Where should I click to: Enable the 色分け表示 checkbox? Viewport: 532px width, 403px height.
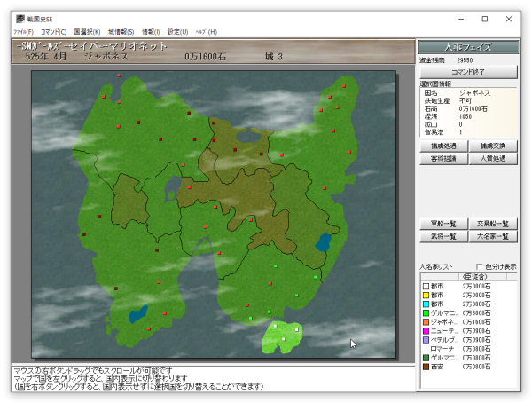pyautogui.click(x=480, y=266)
